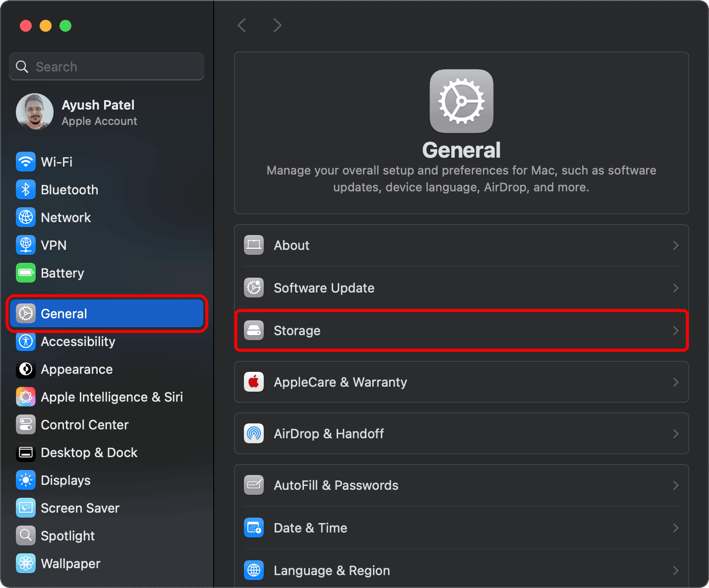The height and width of the screenshot is (588, 709).
Task: Switch to Desktop & Dock settings
Action: pyautogui.click(x=89, y=453)
